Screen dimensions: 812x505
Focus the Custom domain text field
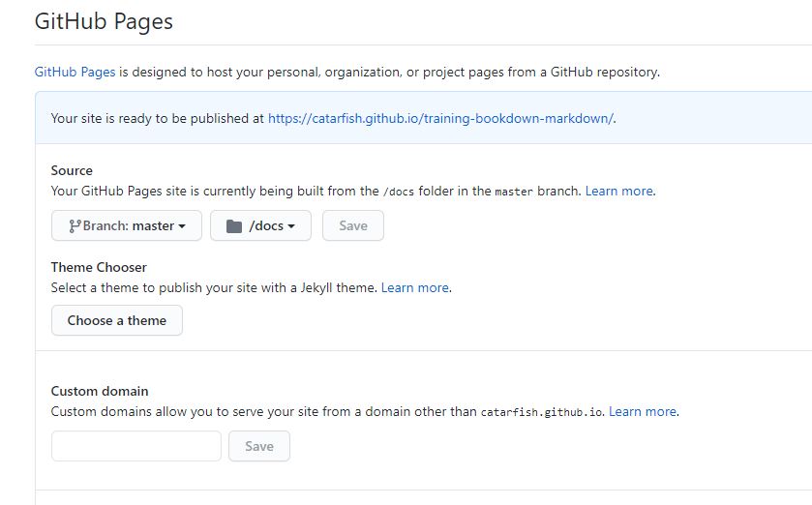pos(135,446)
